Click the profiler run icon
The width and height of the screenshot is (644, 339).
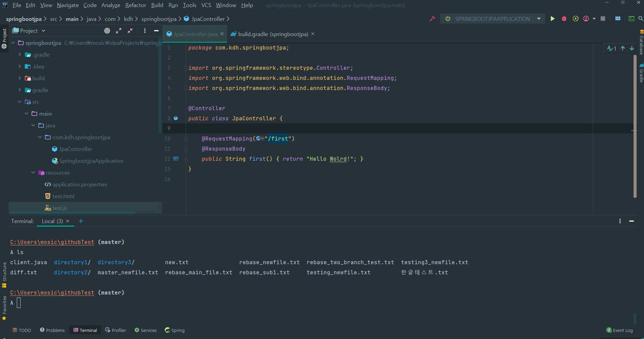(586, 19)
